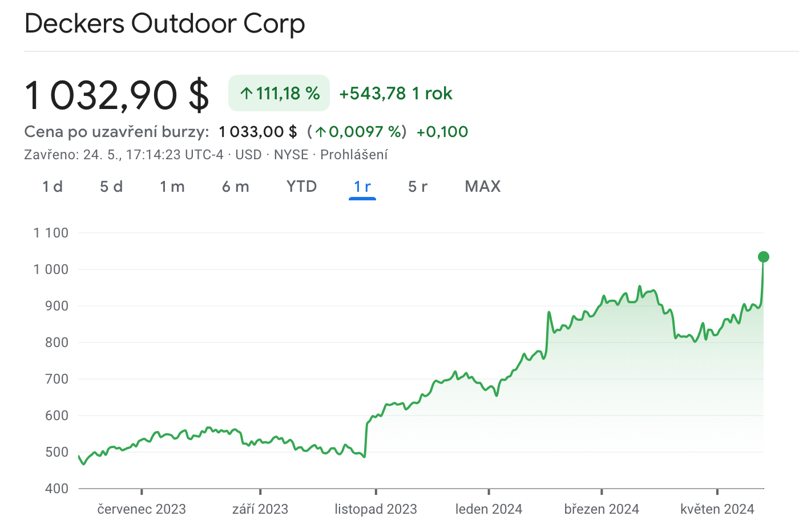Click the 1 000 y-axis value
The image size is (799, 532).
pos(51,269)
